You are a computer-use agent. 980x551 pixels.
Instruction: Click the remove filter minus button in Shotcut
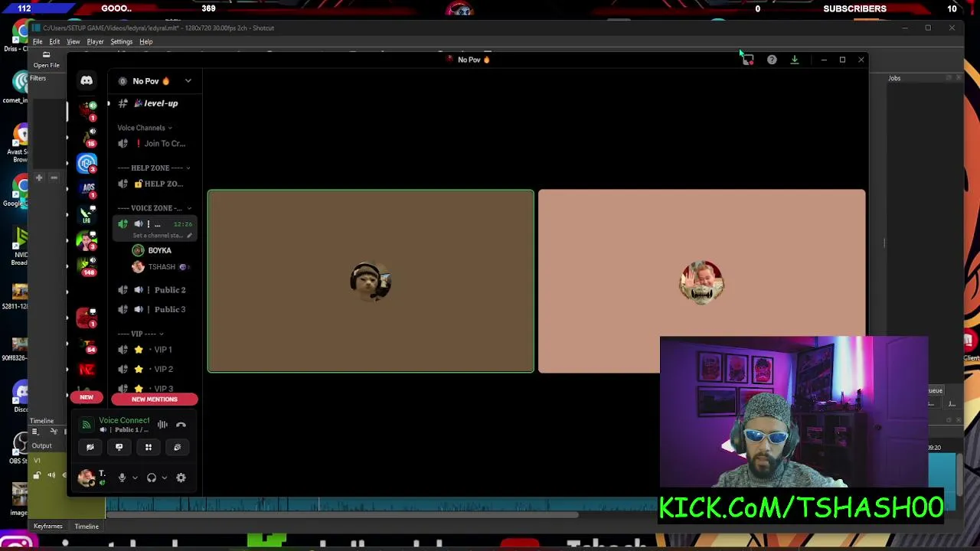click(x=54, y=178)
